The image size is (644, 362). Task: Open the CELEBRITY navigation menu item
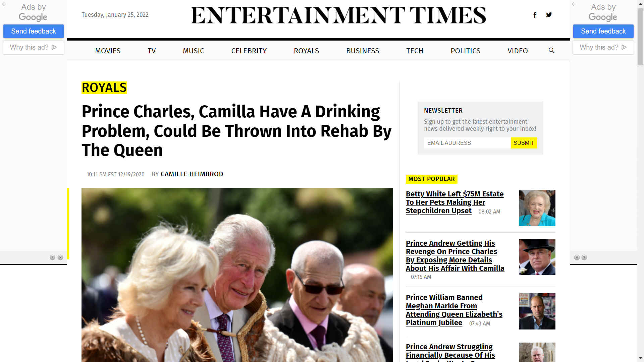point(249,51)
